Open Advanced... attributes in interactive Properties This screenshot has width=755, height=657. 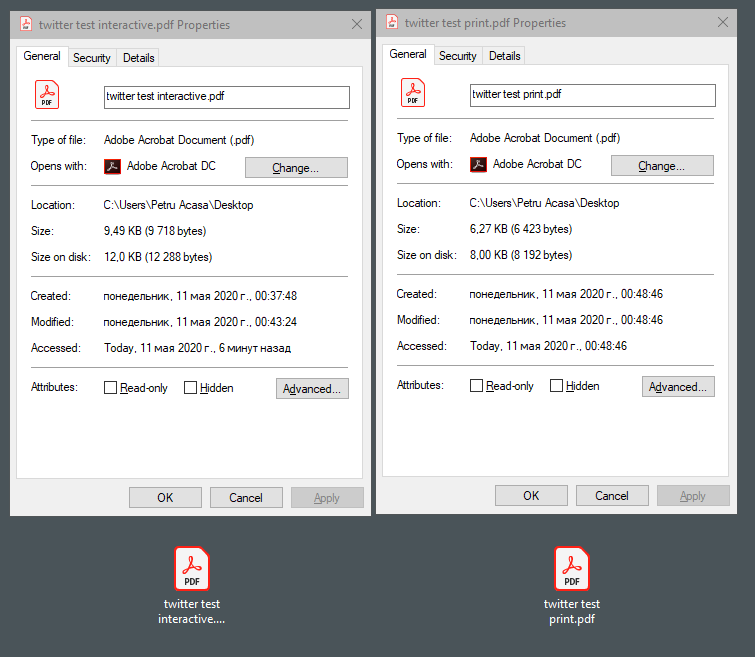pyautogui.click(x=312, y=389)
